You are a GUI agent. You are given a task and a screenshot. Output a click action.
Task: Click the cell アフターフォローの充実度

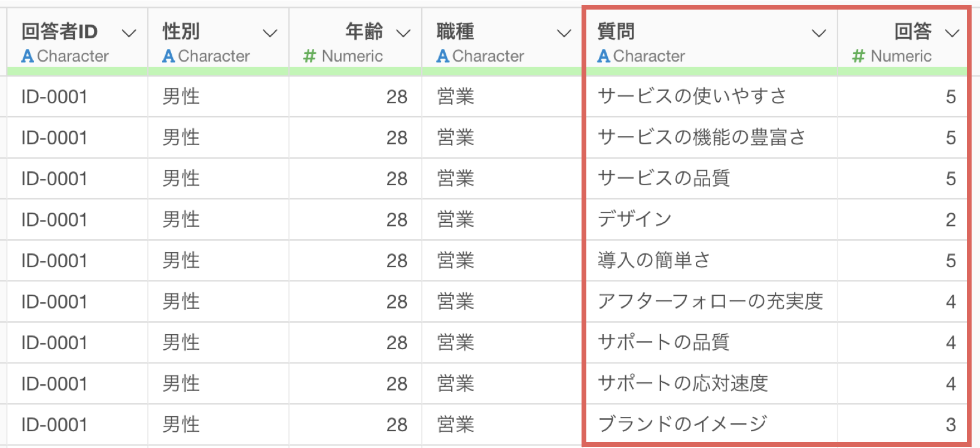(x=712, y=302)
